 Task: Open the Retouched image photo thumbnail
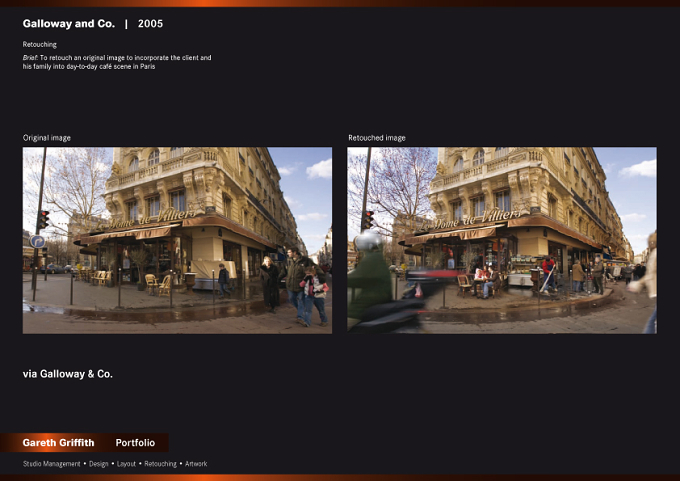pos(502,240)
